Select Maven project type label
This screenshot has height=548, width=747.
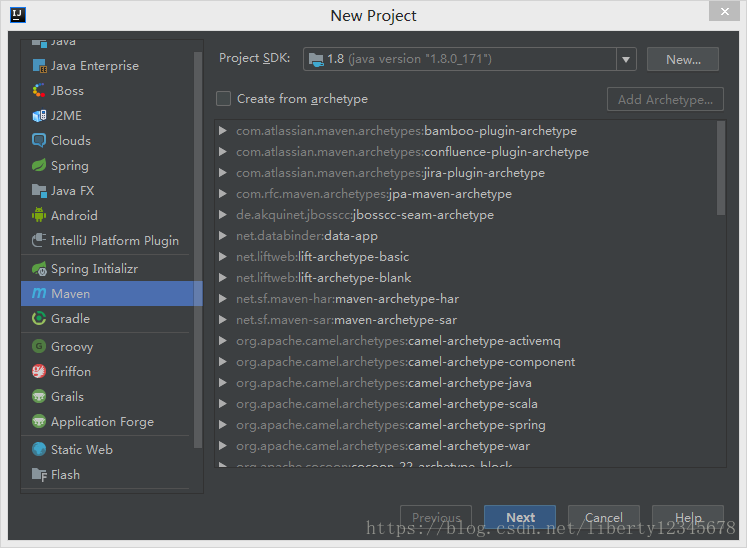coord(71,294)
